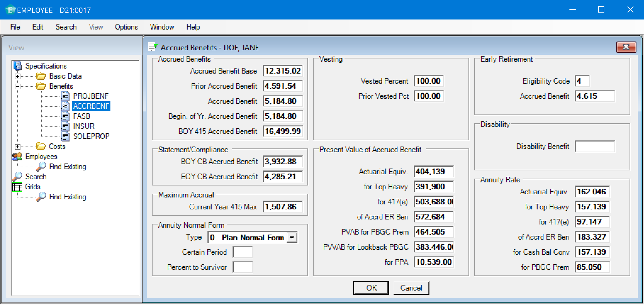This screenshot has width=644, height=305.
Task: Open the File menu
Action: point(15,27)
